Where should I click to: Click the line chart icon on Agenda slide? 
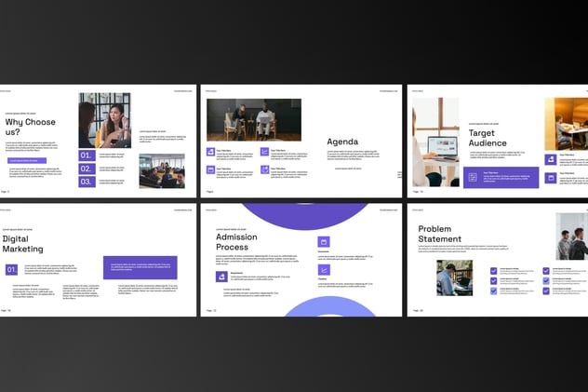(265, 151)
